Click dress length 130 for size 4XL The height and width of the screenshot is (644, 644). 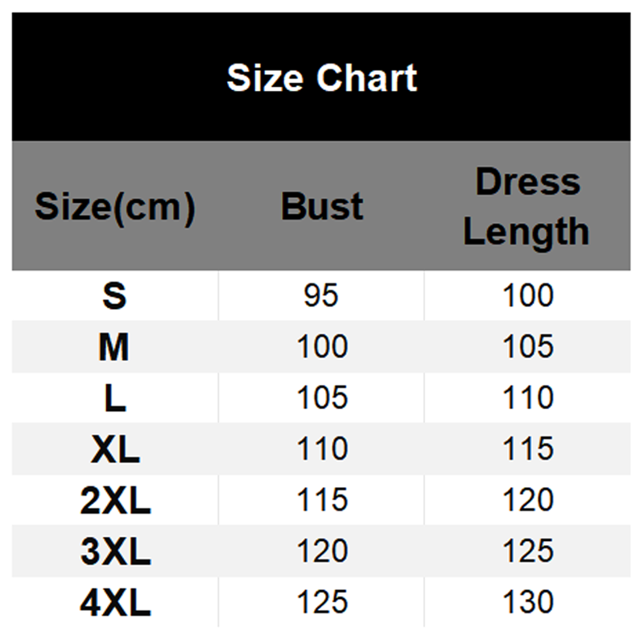pyautogui.click(x=528, y=602)
